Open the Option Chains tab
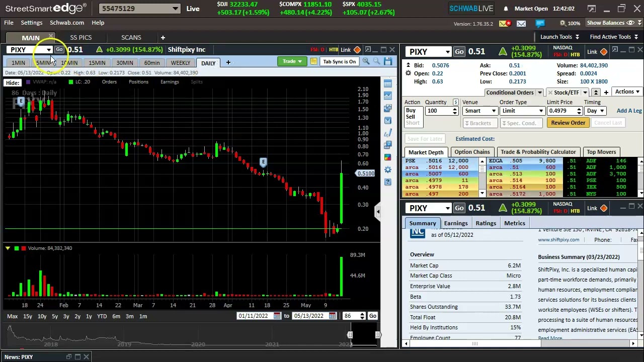Image resolution: width=644 pixels, height=362 pixels. (472, 152)
